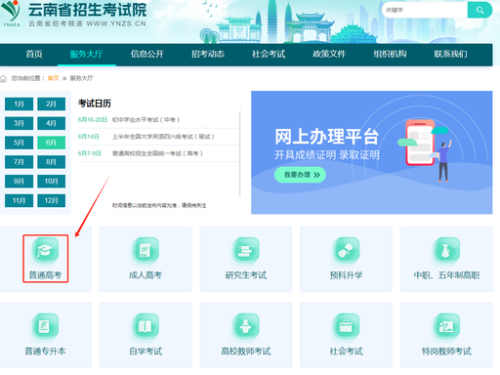Open 组织机构 in navigation bar
Screen dimensions: 500x375
[x=390, y=54]
